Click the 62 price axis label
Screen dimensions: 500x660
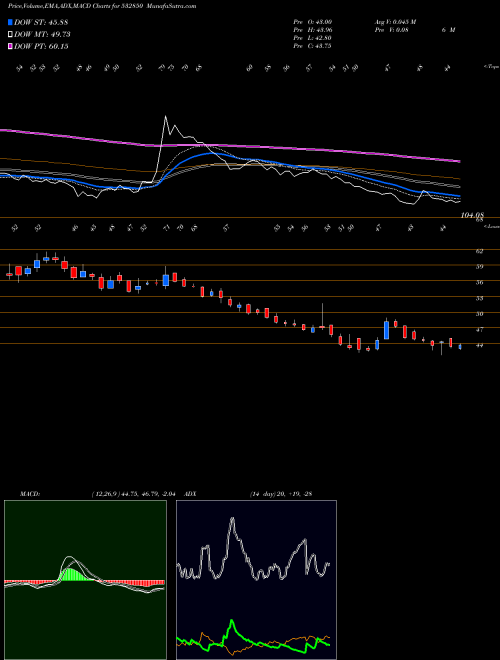coord(479,251)
